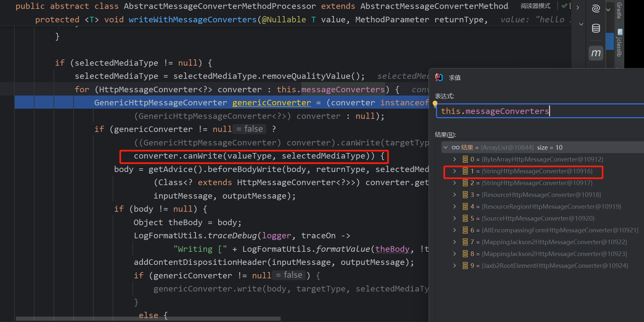Image resolution: width=644 pixels, height=322 pixels.
Task: Click the chevron right of inspection checkmark
Action: click(578, 7)
